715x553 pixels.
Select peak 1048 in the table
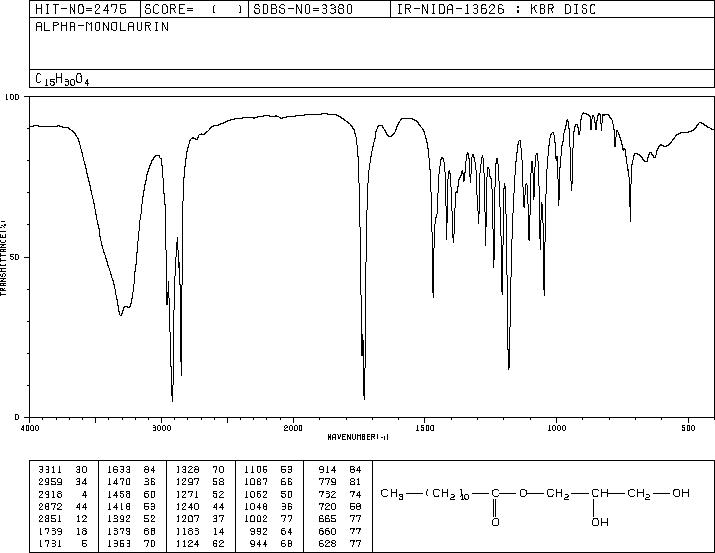[x=268, y=506]
